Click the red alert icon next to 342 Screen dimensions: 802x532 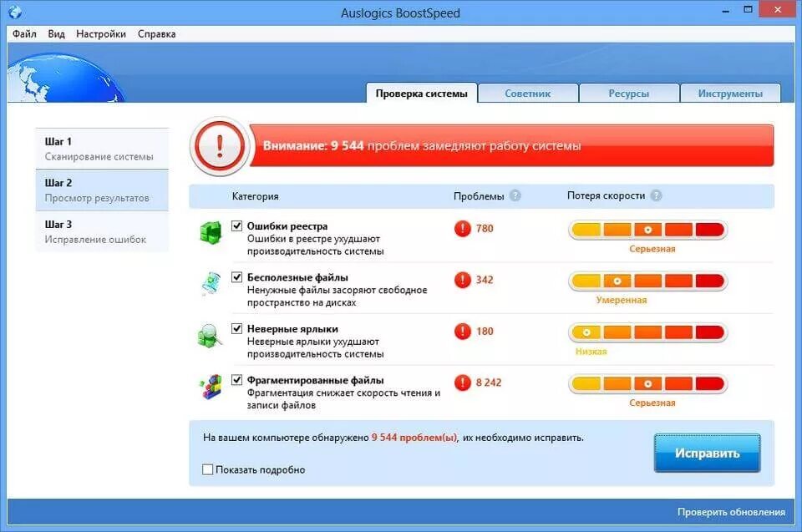pyautogui.click(x=462, y=280)
